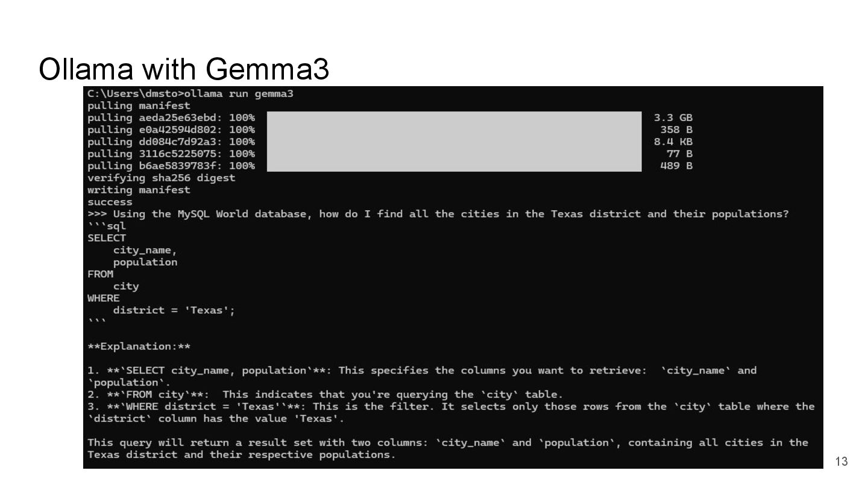
Task: Click the '3.3 GB' download size text
Action: point(673,118)
